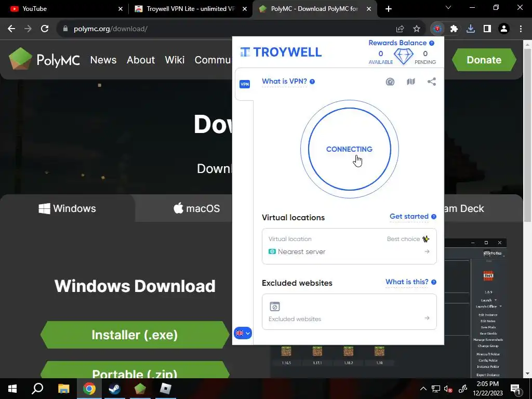Open the Chrome profile avatar
Image resolution: width=532 pixels, height=399 pixels.
[x=504, y=29]
